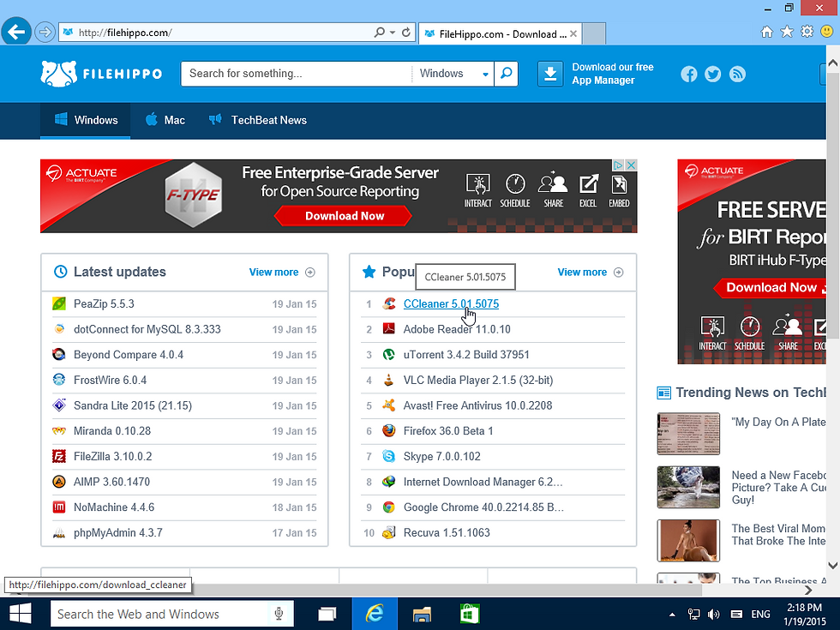Viewport: 840px width, 630px height.
Task: Open the Avast! Free Antivirus 10.0.2208 link
Action: tap(478, 405)
